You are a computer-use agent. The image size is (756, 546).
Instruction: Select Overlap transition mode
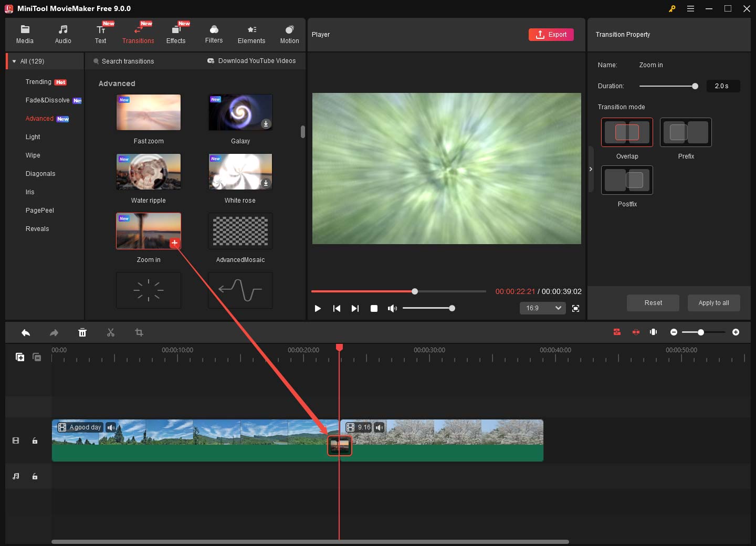[x=627, y=132]
